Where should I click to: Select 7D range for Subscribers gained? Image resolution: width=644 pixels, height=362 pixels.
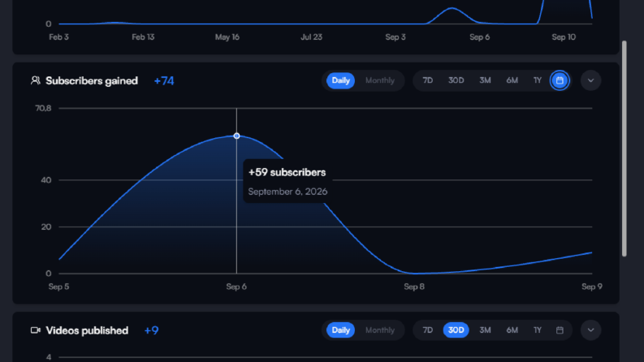click(x=427, y=80)
